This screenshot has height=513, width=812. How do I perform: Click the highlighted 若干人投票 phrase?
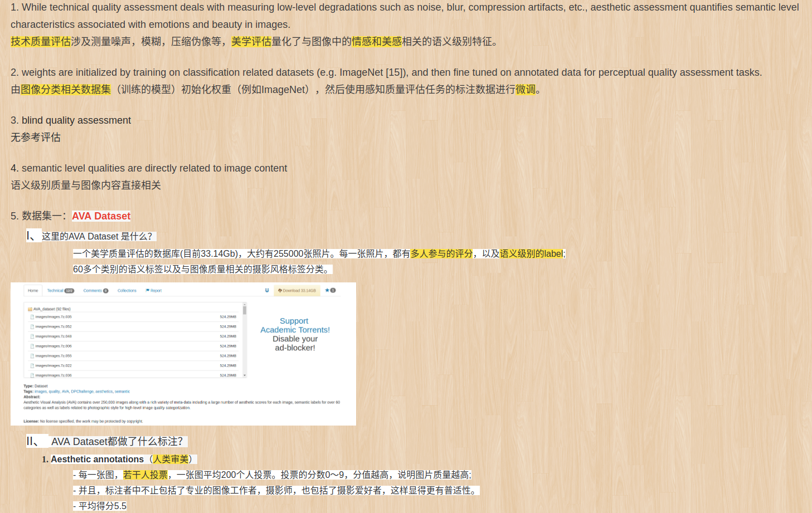[x=145, y=475]
